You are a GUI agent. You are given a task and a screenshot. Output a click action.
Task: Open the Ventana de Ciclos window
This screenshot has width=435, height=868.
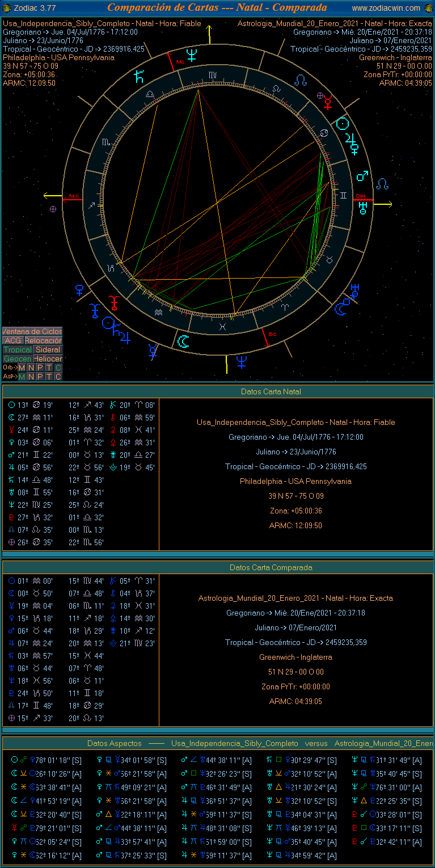tap(32, 331)
